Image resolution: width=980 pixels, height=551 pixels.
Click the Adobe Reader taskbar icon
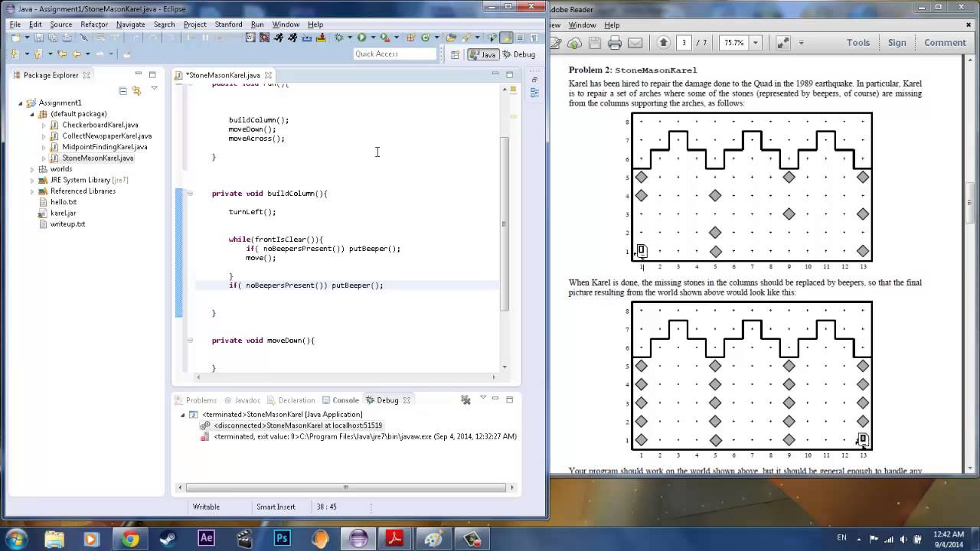point(395,538)
